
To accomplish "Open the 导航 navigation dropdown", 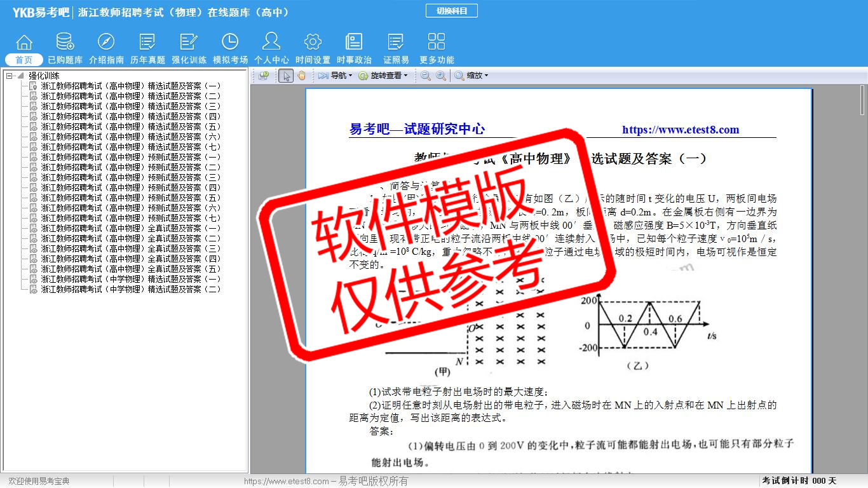I will [336, 76].
